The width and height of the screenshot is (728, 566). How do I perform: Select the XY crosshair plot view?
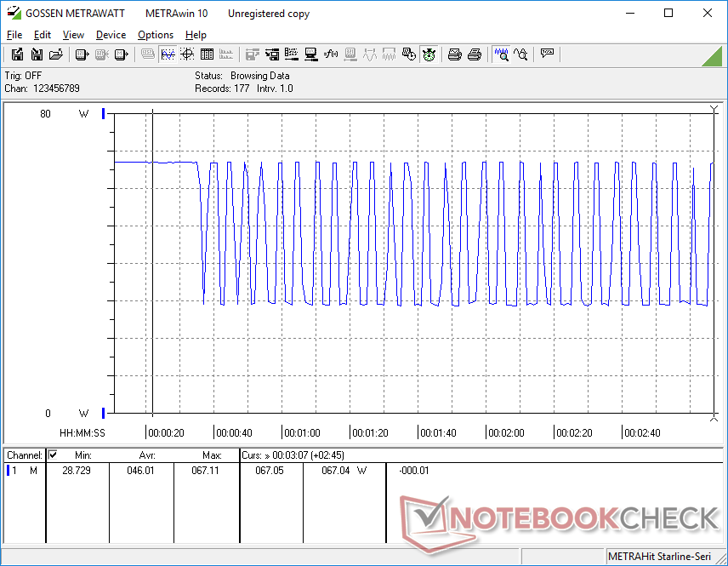(187, 54)
